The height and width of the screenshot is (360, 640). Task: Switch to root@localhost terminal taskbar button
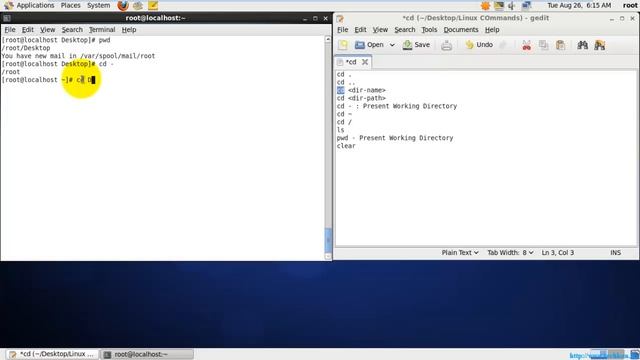tap(147, 354)
